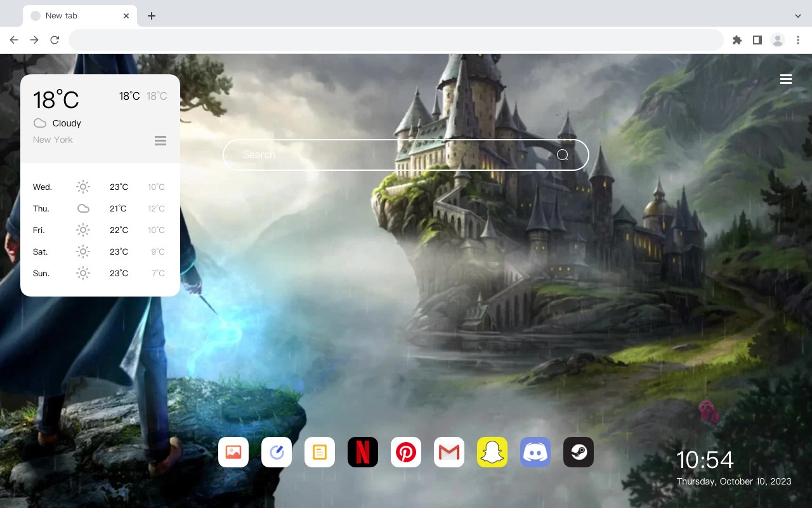Click the Cloudy weather condition
Screen dimensions: 812x508
[x=67, y=123]
